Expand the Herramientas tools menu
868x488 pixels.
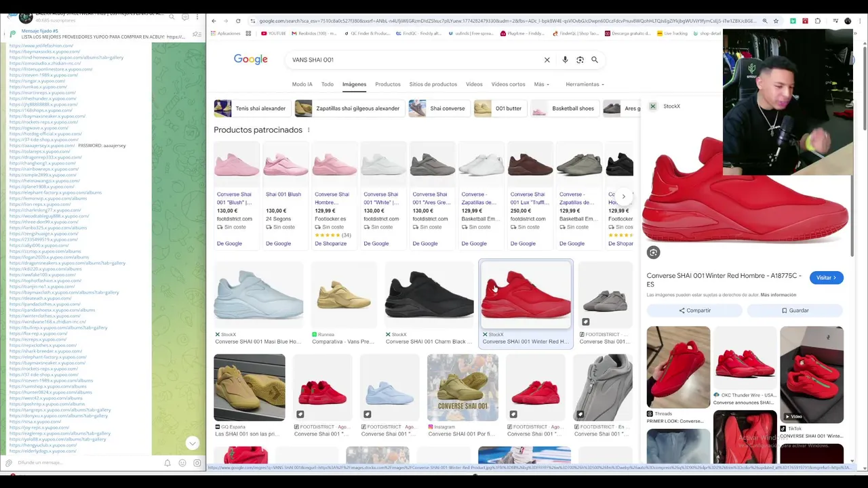point(585,84)
